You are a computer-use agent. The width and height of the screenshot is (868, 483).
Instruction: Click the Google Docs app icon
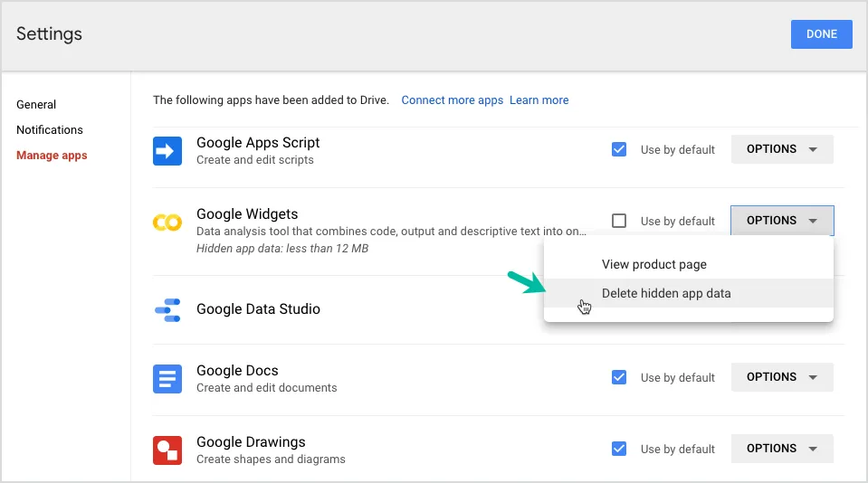tap(167, 379)
